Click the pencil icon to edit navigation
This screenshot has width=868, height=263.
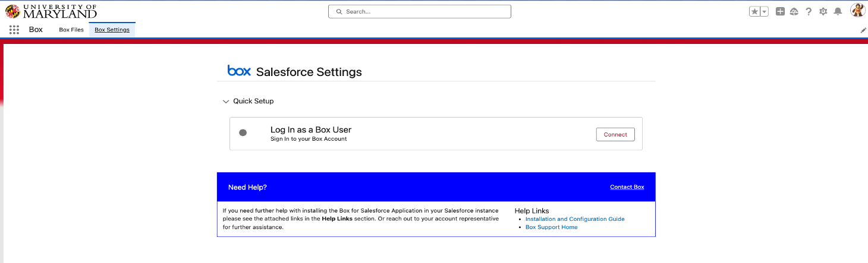pos(863,30)
